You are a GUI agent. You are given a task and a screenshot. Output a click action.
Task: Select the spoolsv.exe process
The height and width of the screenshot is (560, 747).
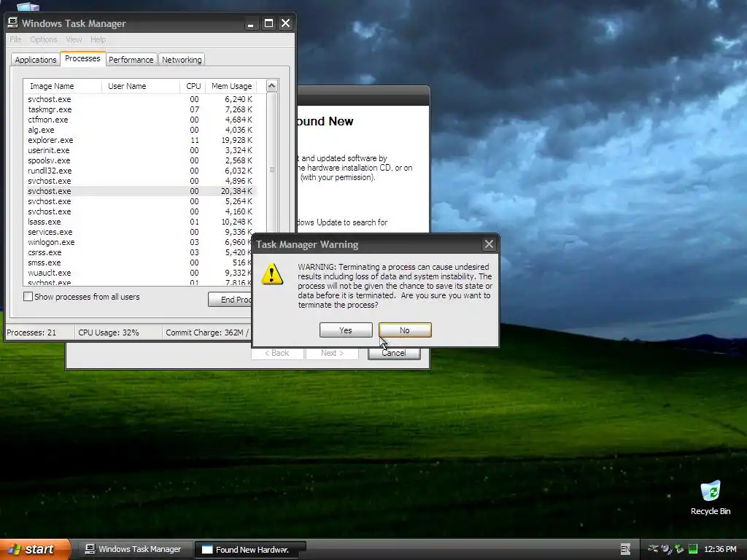point(139,160)
